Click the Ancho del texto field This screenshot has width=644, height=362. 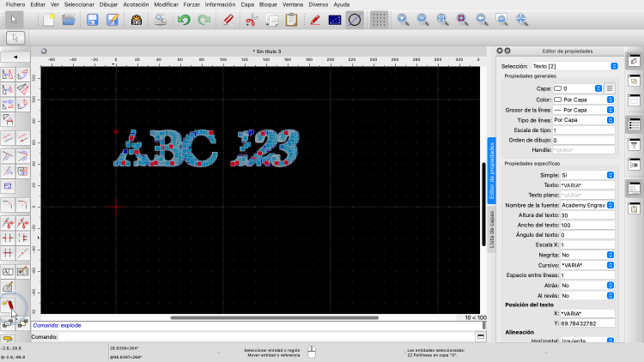pyautogui.click(x=587, y=225)
